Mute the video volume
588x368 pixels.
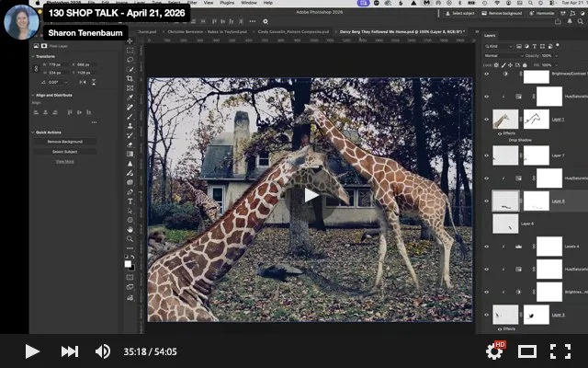102,351
